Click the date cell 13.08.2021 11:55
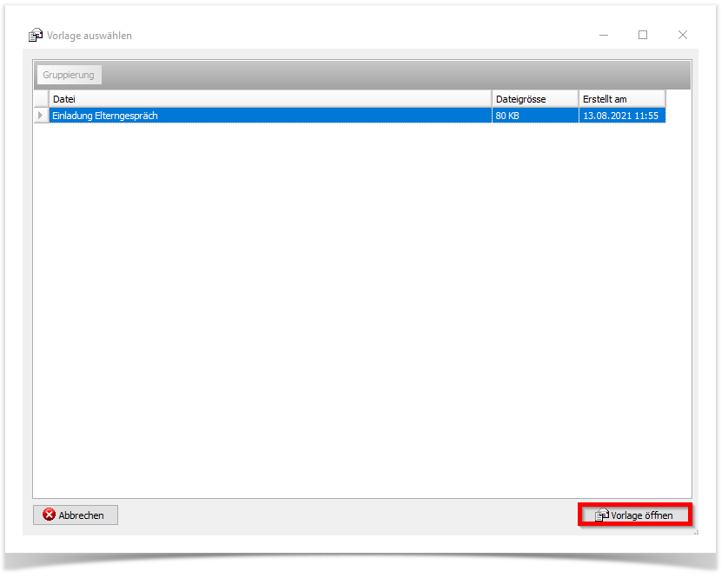The image size is (728, 578). point(622,116)
